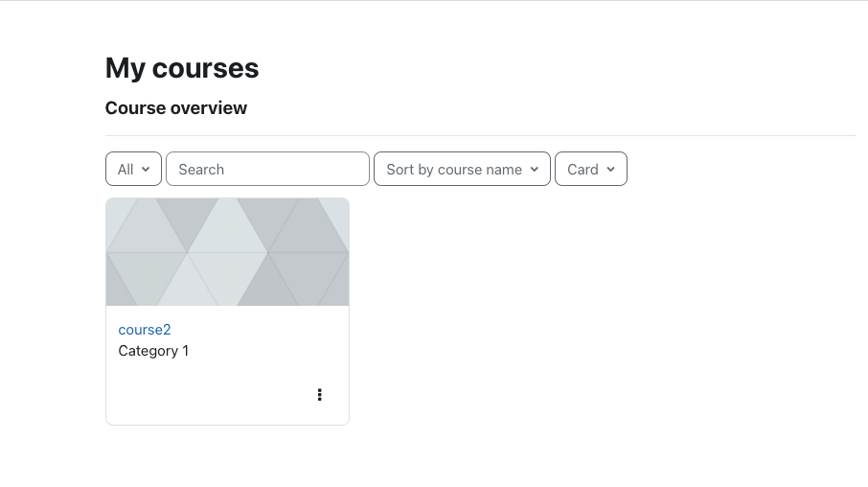
Task: Click the chevron beside Sort by course name
Action: pyautogui.click(x=535, y=169)
